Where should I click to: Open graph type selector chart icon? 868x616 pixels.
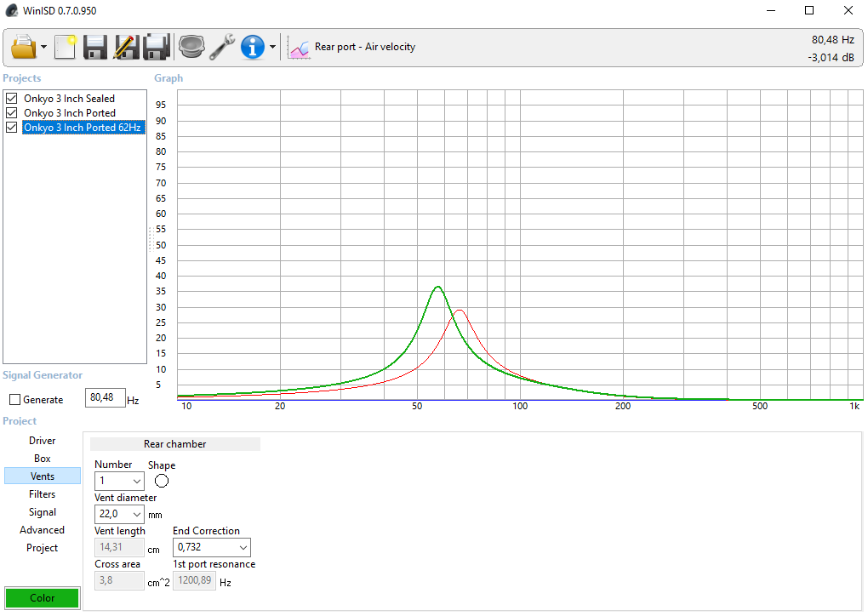tap(299, 48)
